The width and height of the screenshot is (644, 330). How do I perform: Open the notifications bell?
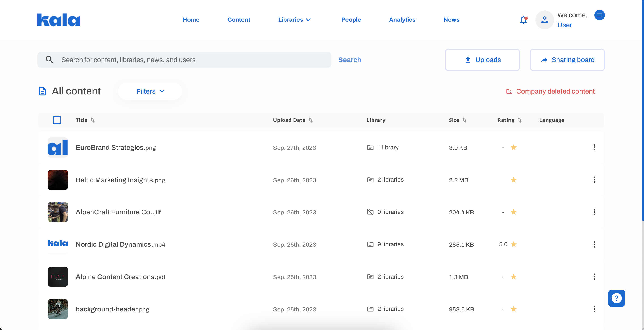click(x=523, y=20)
